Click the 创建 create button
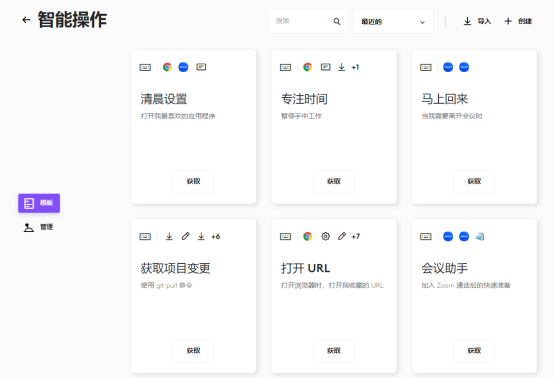Image resolution: width=554 pixels, height=378 pixels. point(518,21)
